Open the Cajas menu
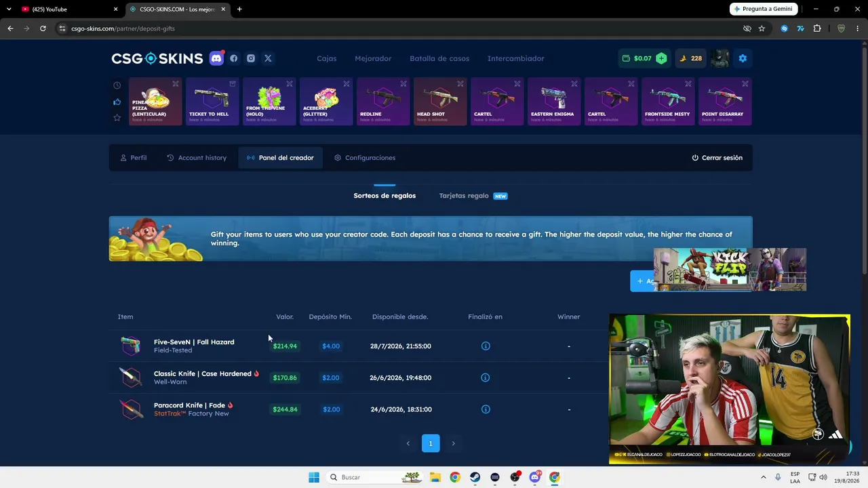Image resolution: width=868 pixels, height=488 pixels. pyautogui.click(x=327, y=58)
